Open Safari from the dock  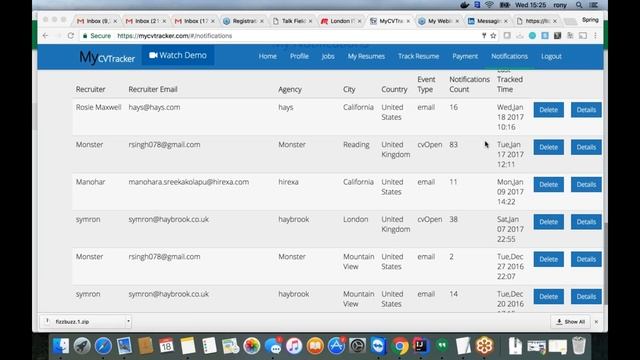(x=103, y=346)
